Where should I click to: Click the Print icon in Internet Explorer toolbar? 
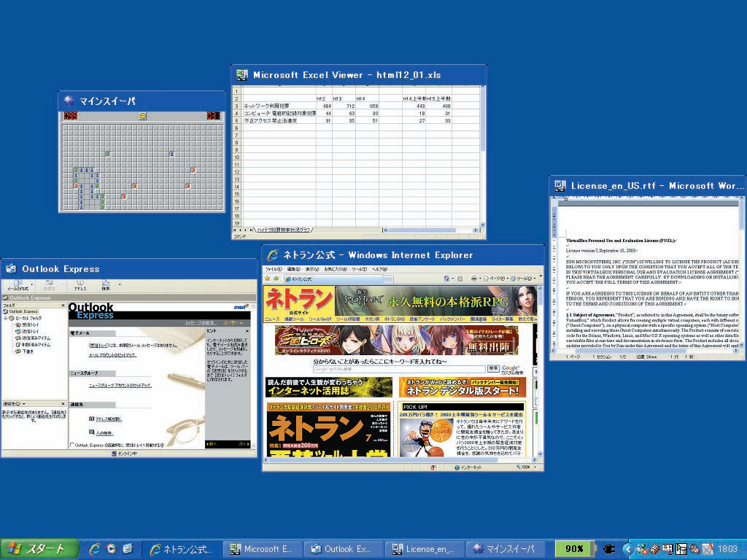(473, 279)
